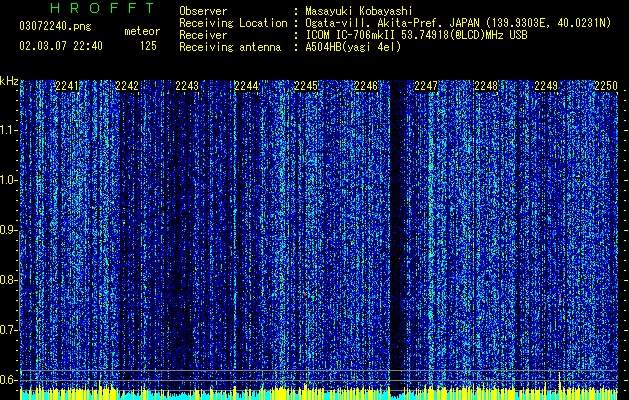The height and width of the screenshot is (400, 629).
Task: Click the HROFFT title text
Action: coord(103,8)
